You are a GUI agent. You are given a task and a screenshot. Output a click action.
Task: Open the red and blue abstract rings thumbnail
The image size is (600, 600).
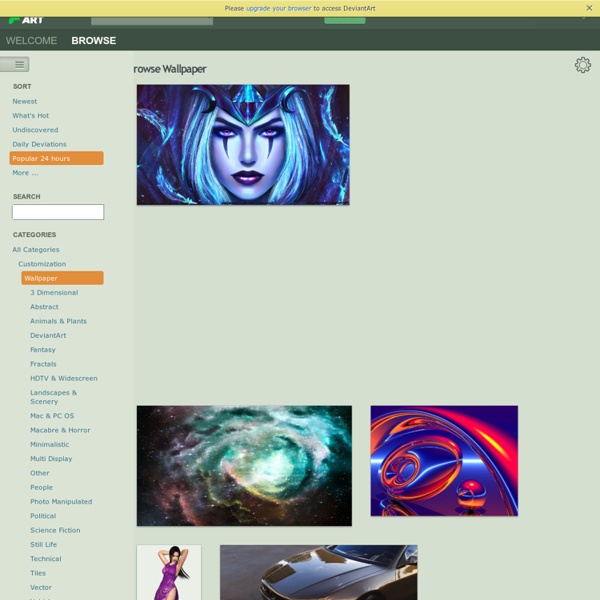point(444,461)
